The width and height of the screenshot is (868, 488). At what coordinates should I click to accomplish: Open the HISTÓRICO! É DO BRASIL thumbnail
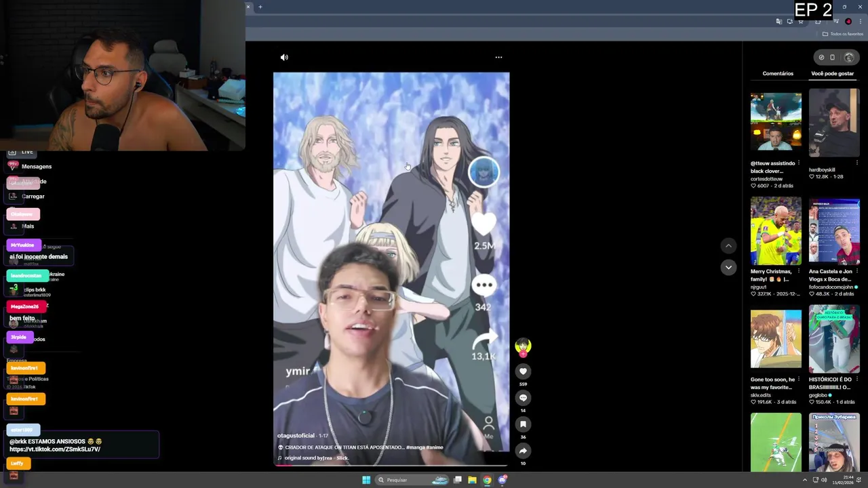pyautogui.click(x=834, y=339)
